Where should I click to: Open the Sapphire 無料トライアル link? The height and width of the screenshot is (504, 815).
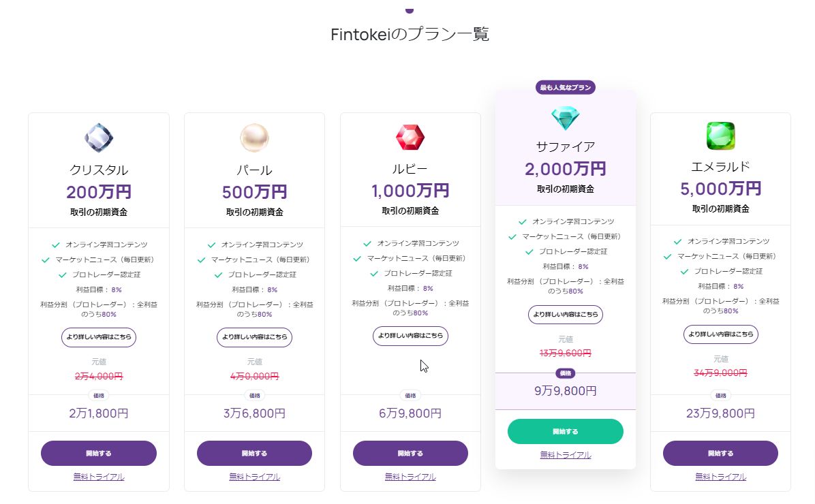[x=566, y=455]
